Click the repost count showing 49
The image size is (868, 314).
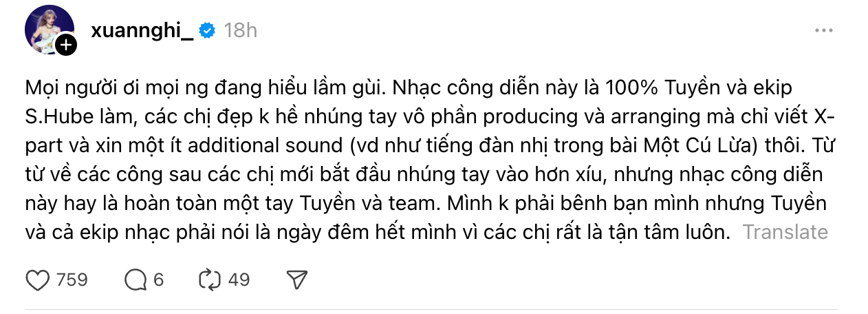239,280
